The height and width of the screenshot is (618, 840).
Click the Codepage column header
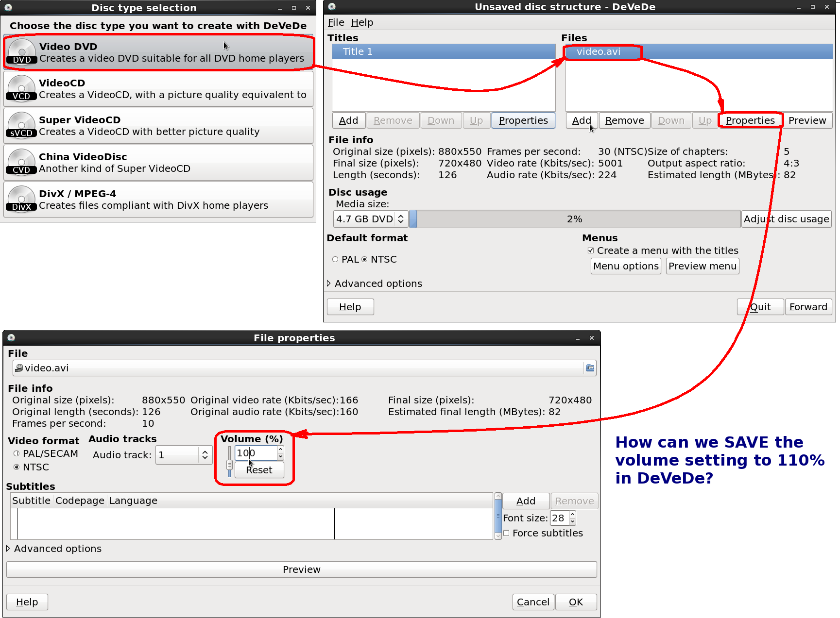click(x=80, y=501)
